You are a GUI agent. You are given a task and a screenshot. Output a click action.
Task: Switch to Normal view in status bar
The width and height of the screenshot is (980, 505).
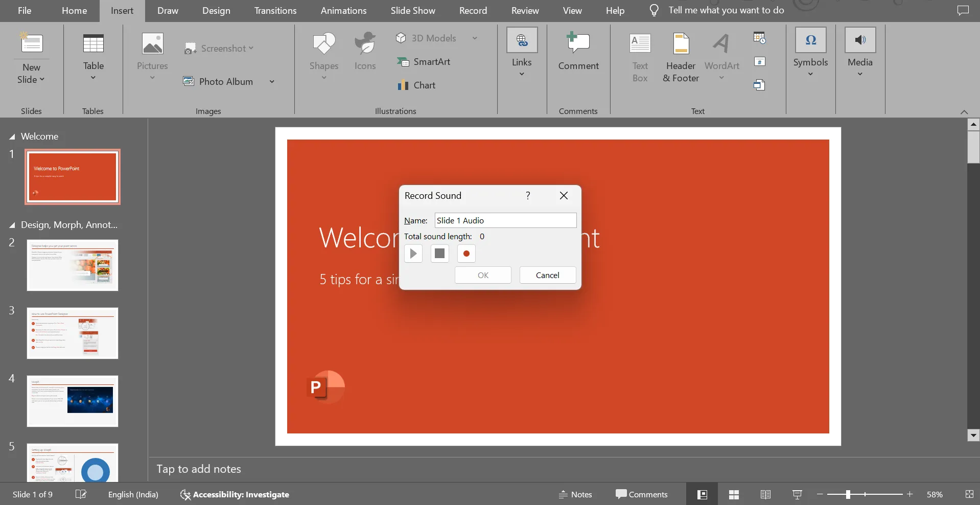coord(702,494)
